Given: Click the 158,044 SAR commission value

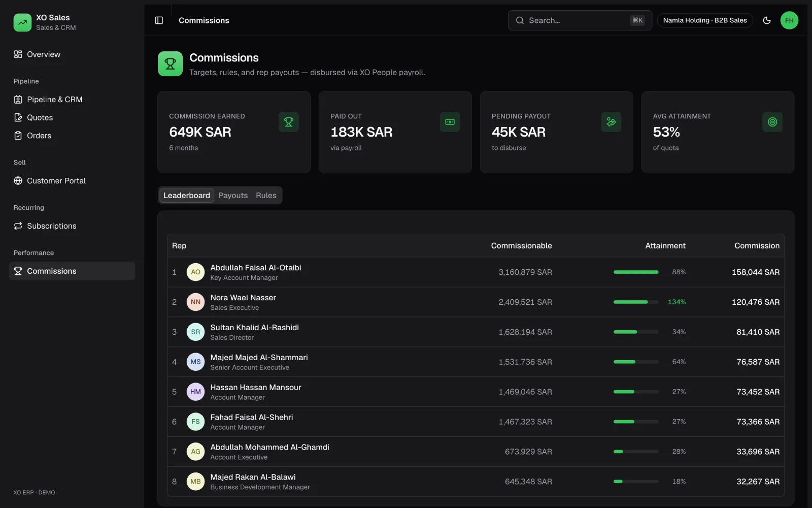Looking at the screenshot, I should coord(756,272).
